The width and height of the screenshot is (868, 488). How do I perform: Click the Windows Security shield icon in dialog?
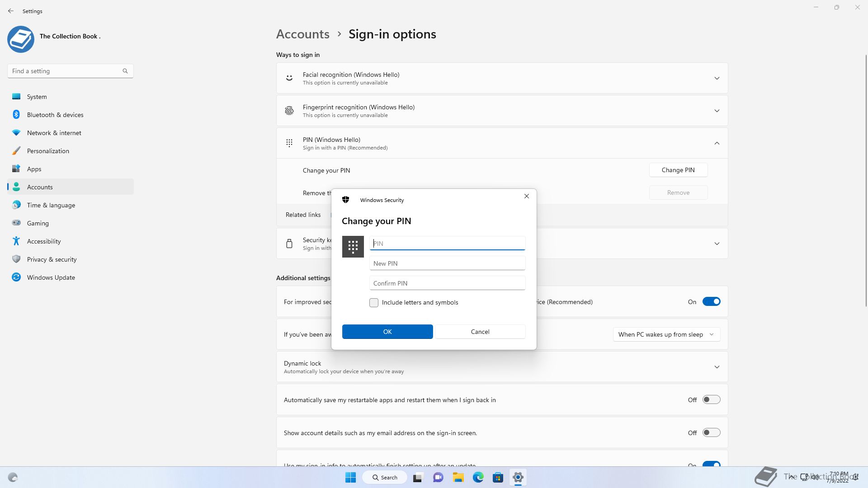pos(346,200)
